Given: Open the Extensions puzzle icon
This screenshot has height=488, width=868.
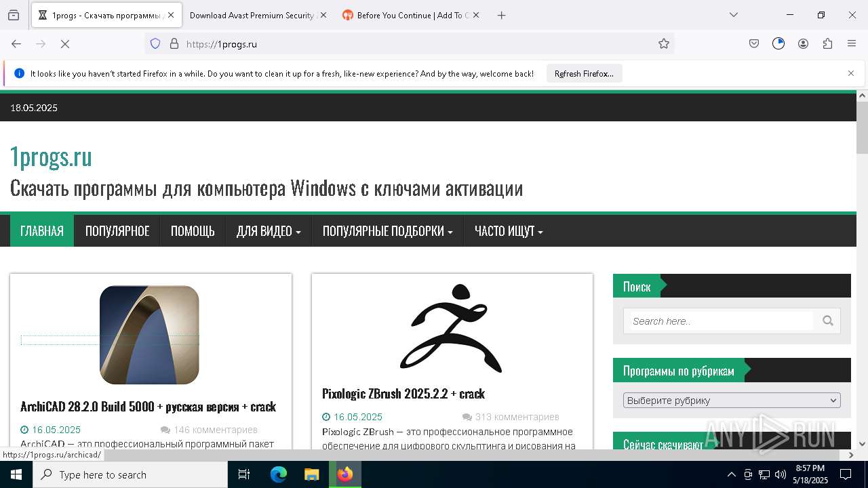Looking at the screenshot, I should click(x=827, y=43).
